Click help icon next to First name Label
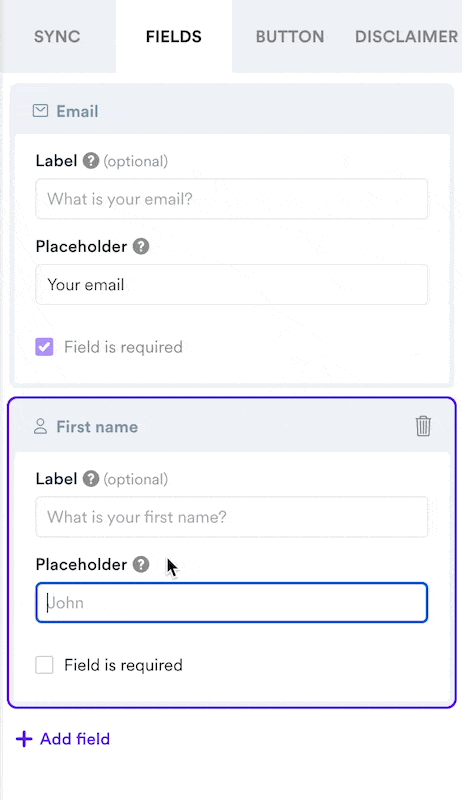462x800 pixels. tap(91, 479)
